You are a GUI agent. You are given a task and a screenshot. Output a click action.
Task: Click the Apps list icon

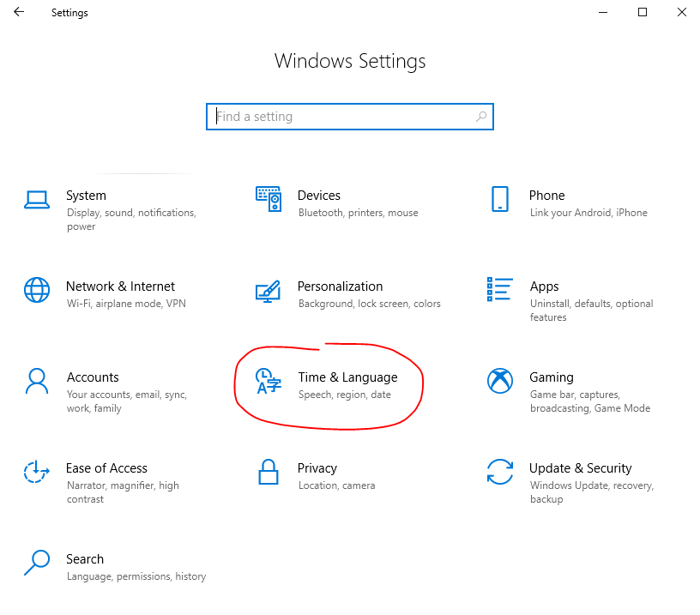click(x=499, y=289)
